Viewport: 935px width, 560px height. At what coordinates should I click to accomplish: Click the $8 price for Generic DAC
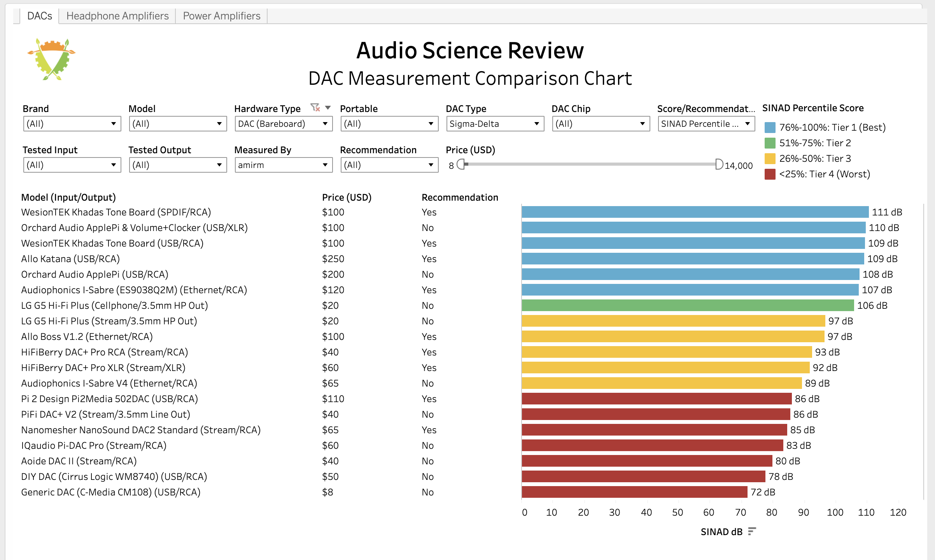pos(327,492)
